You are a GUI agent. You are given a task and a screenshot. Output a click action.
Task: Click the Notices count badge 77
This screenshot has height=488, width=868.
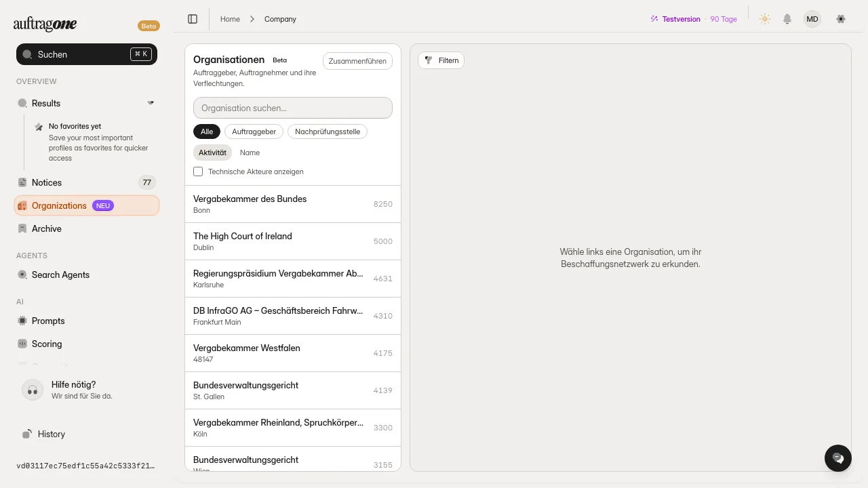point(146,182)
